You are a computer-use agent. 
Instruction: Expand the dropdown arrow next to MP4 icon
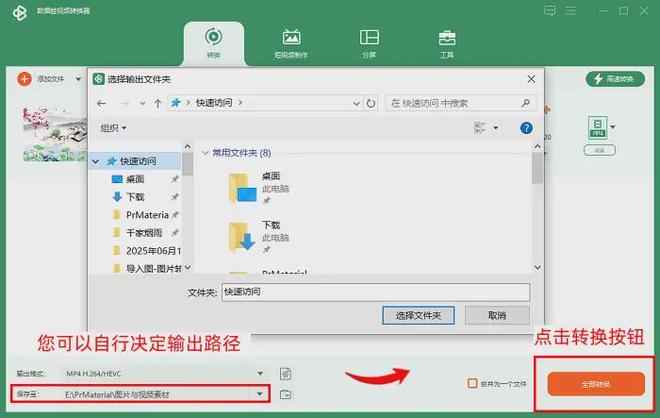(x=613, y=127)
